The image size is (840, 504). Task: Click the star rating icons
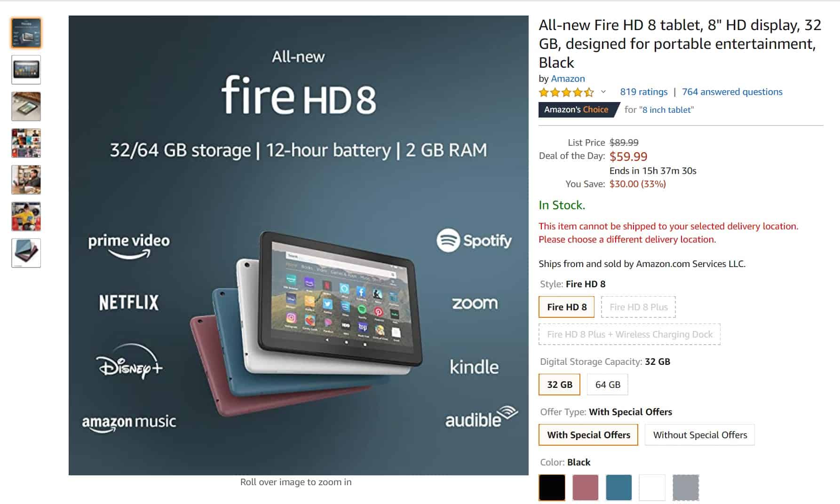click(566, 92)
